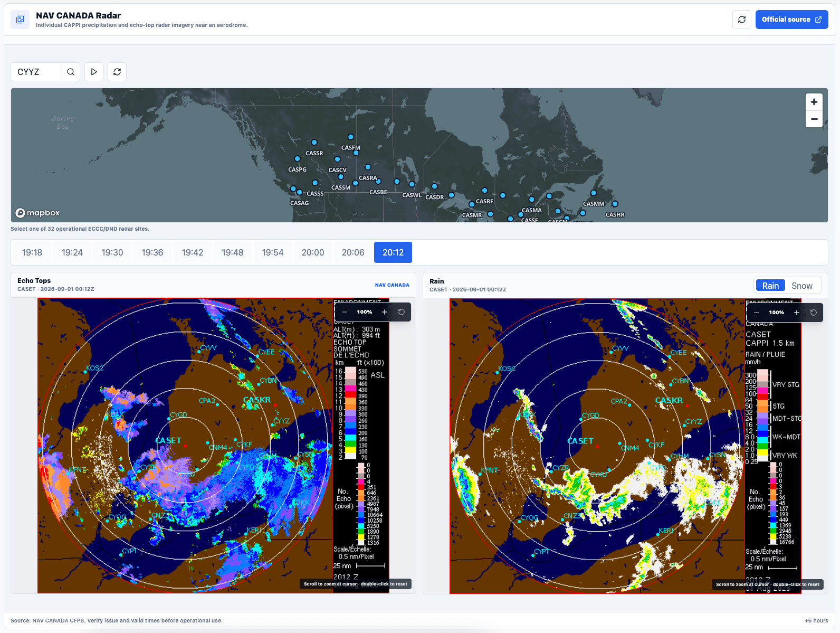Zoom out on the map
840x633 pixels.
[814, 119]
